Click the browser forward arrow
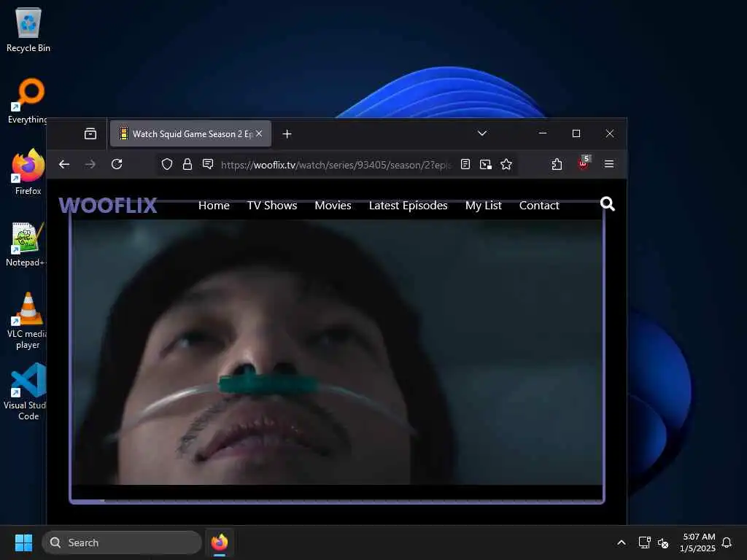Image resolution: width=747 pixels, height=560 pixels. point(90,164)
